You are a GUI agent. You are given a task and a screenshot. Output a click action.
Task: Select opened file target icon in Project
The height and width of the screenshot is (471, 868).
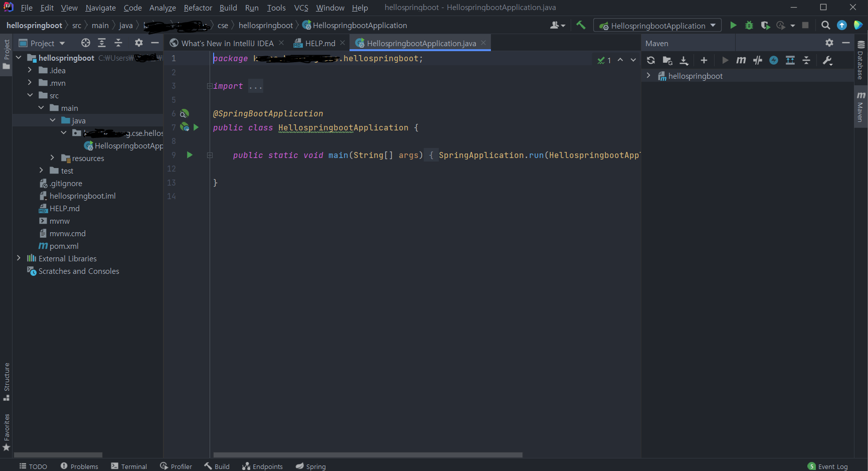point(86,43)
